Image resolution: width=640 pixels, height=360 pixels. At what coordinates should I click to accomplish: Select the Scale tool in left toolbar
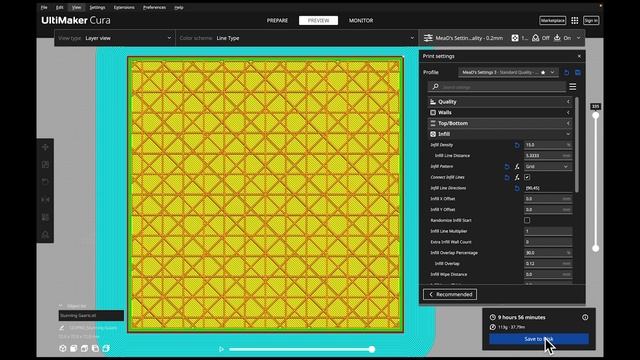(45, 164)
